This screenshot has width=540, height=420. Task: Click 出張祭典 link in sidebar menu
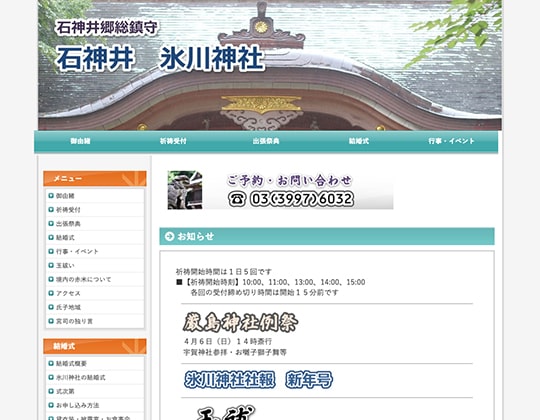coord(68,224)
